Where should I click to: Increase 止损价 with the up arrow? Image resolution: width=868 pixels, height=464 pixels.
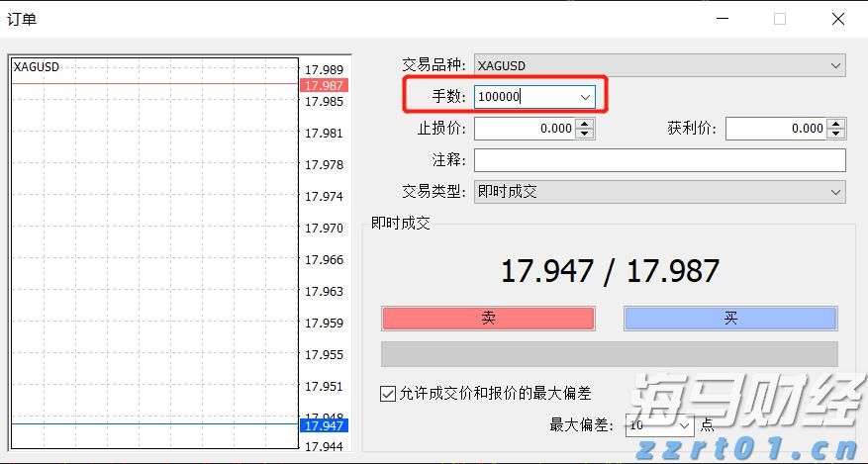pos(585,124)
